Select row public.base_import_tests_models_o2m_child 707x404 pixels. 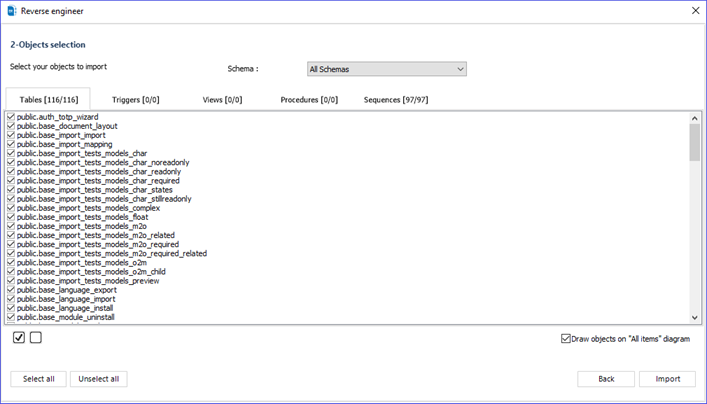point(91,271)
